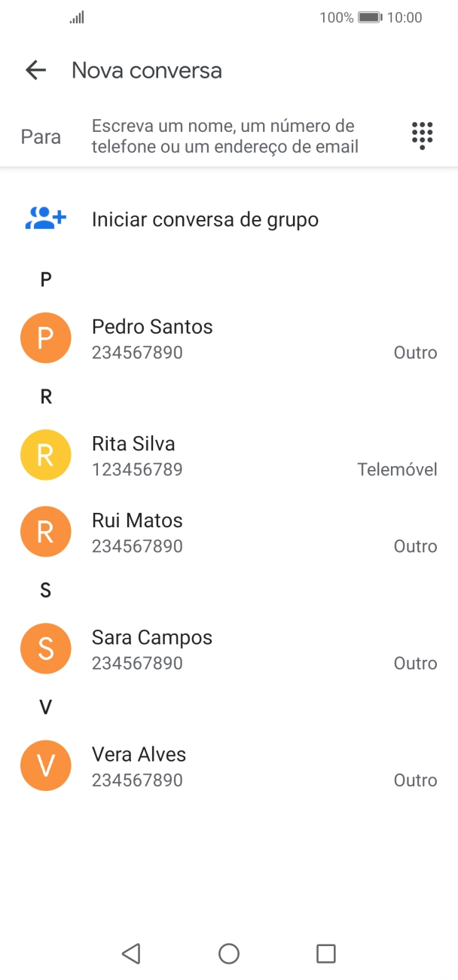Screen dimensions: 458x980
Task: Tap the group conversation icon
Action: 45,218
